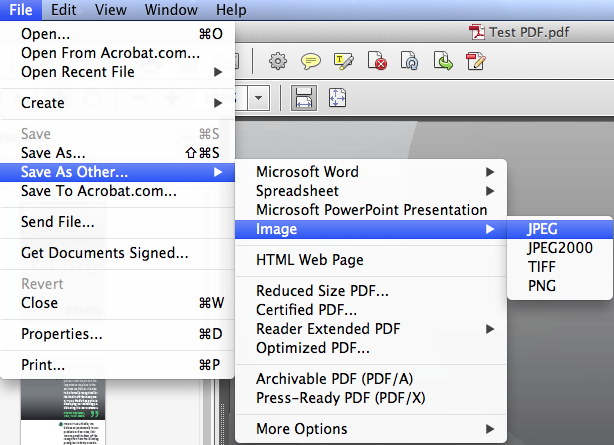Select the Image submenu item

click(x=371, y=229)
